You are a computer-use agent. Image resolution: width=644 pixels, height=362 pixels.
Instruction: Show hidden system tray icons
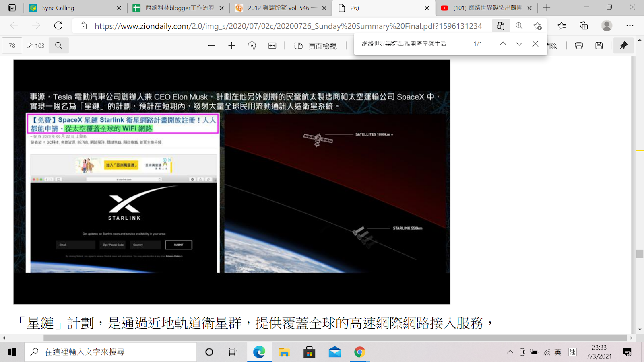coord(510,352)
